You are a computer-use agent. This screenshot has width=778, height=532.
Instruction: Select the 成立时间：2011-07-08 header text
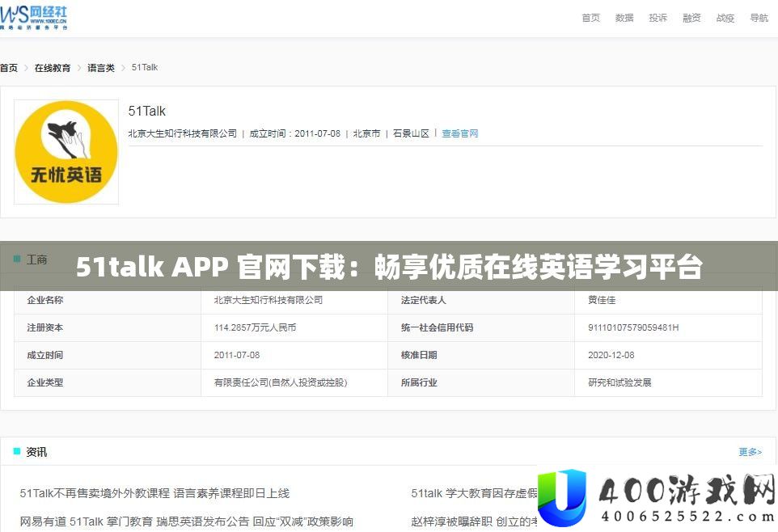(294, 133)
